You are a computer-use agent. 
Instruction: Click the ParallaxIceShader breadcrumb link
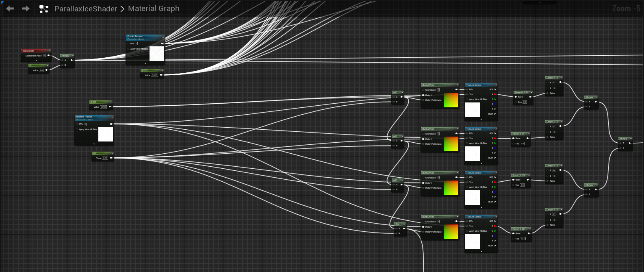(x=86, y=9)
